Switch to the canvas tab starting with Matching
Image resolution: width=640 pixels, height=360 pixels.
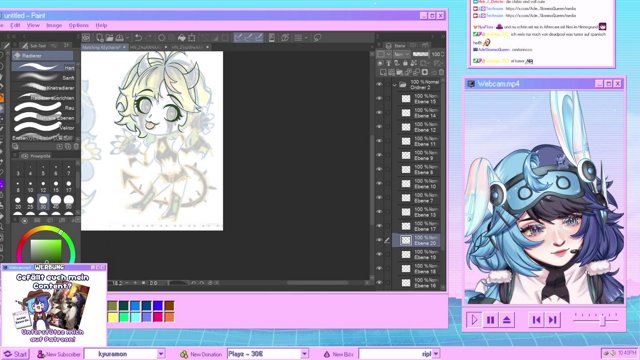(104, 47)
